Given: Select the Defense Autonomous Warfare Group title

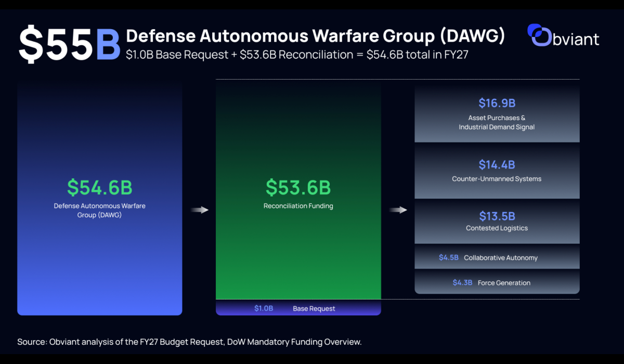Looking at the screenshot, I should [x=316, y=36].
